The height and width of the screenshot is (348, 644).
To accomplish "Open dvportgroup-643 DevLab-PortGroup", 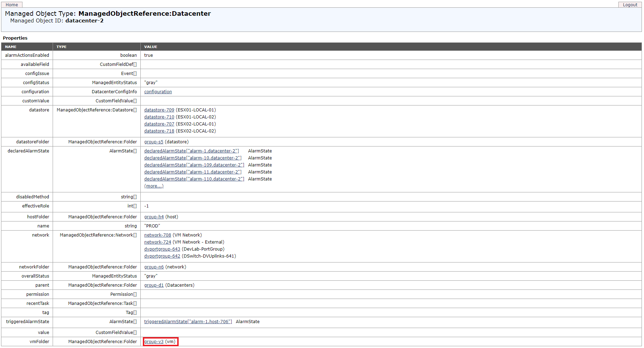I will coord(162,249).
